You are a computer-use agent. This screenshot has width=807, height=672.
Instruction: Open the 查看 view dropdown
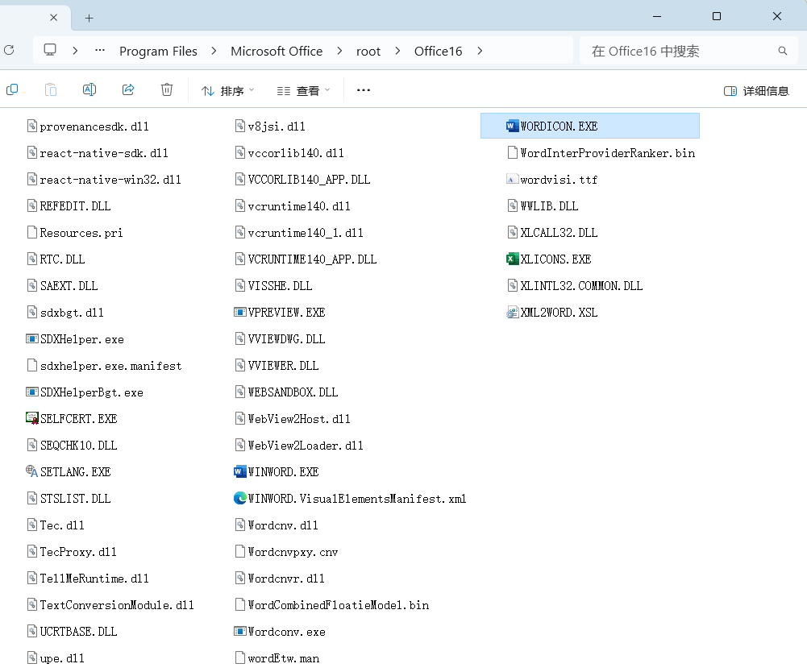(x=303, y=90)
